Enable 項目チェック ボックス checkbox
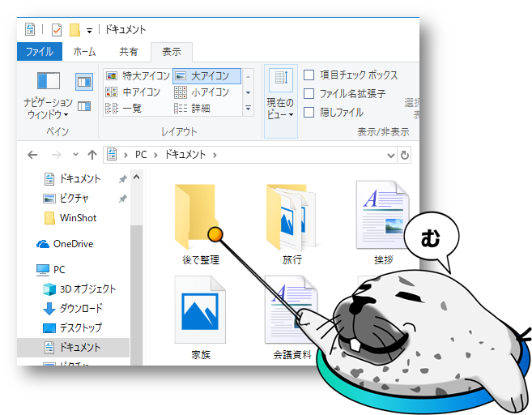532x415 pixels. (x=309, y=75)
